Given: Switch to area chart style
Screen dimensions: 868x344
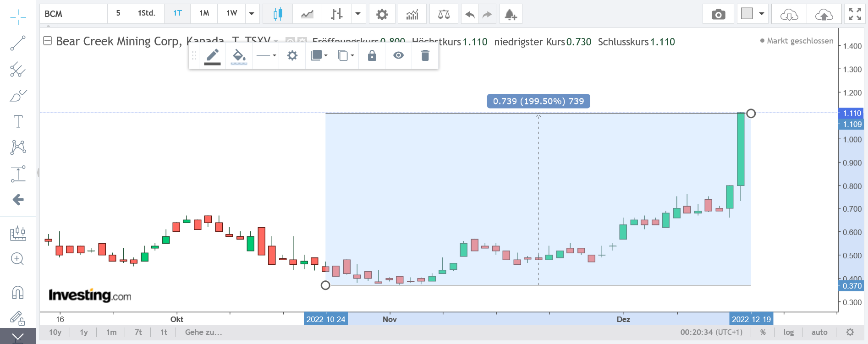Looking at the screenshot, I should [x=307, y=14].
